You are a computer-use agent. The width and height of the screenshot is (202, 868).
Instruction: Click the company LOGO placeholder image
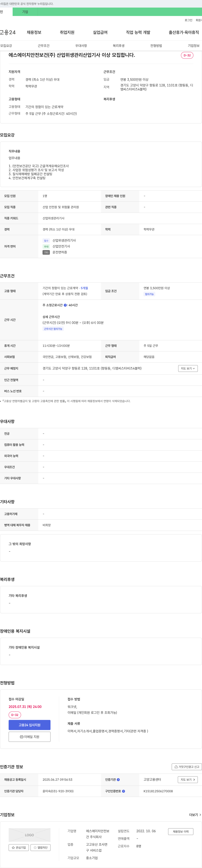tap(30, 835)
